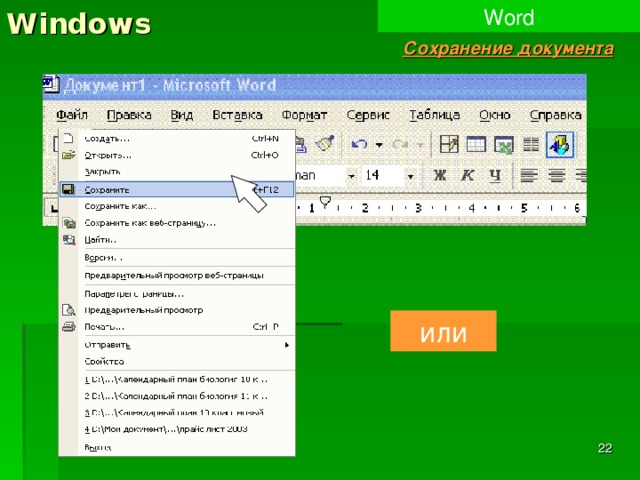The image size is (640, 480).
Task: Click the Tables and Borders toolbar icon
Action: [x=449, y=144]
